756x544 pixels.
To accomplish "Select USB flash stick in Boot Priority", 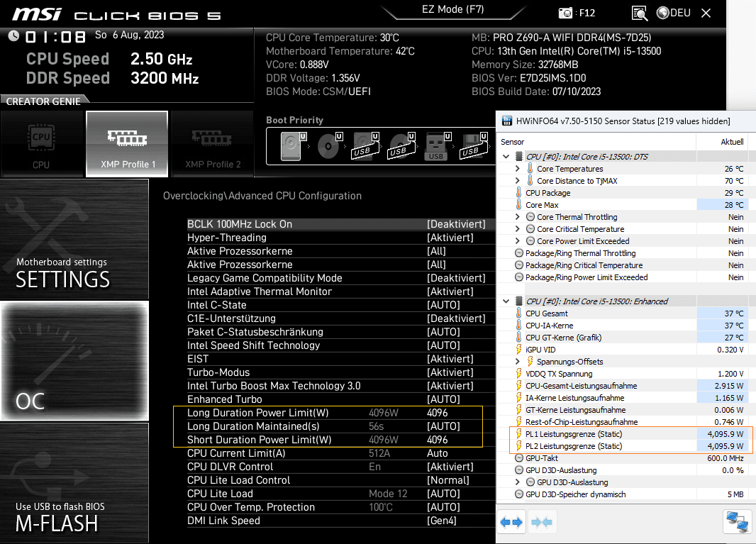I will (x=438, y=146).
